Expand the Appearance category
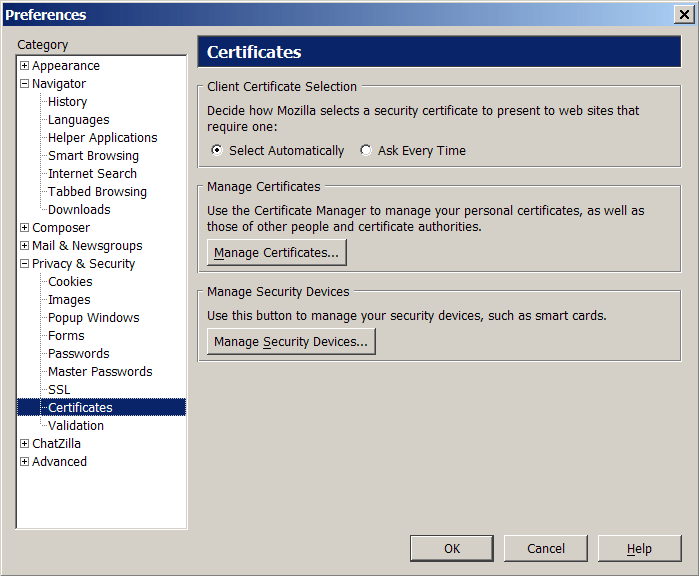The height and width of the screenshot is (576, 699). click(25, 66)
